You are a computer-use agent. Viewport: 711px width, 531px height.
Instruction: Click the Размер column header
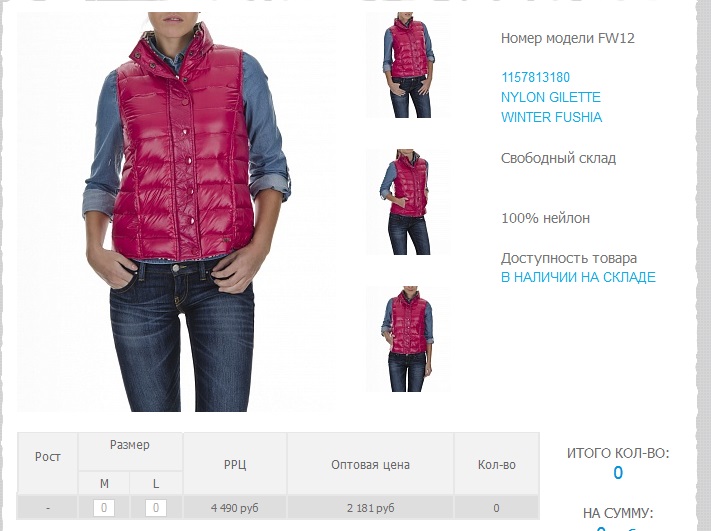click(130, 445)
